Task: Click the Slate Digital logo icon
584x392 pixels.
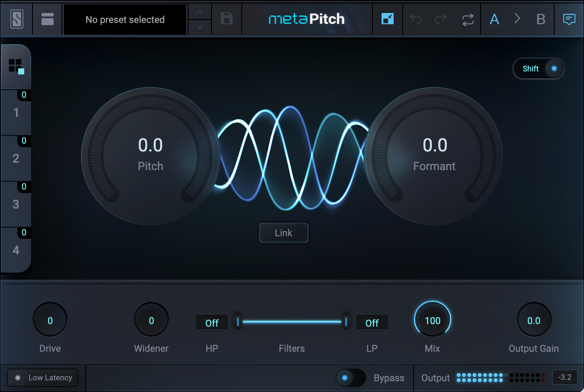Action: tap(17, 19)
